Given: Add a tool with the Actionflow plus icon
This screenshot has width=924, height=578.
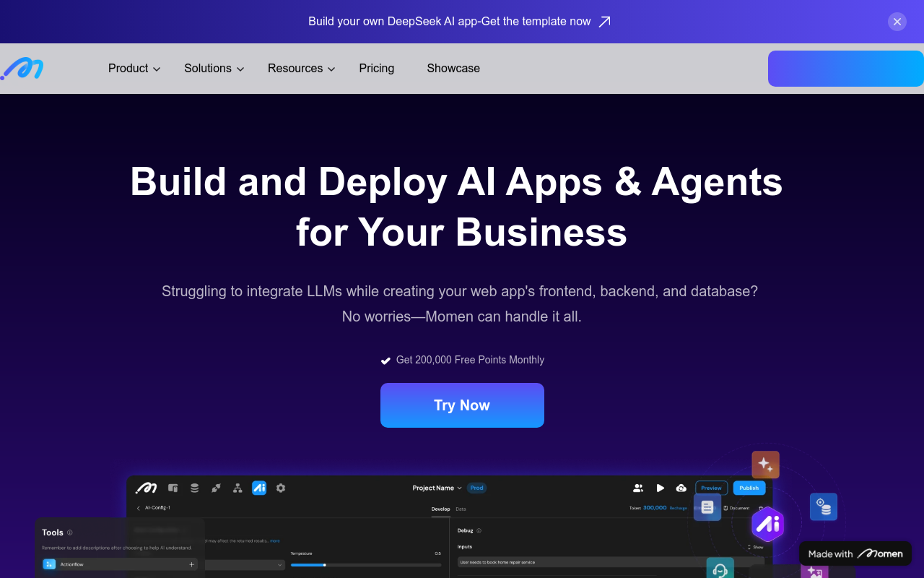Looking at the screenshot, I should click(x=191, y=564).
